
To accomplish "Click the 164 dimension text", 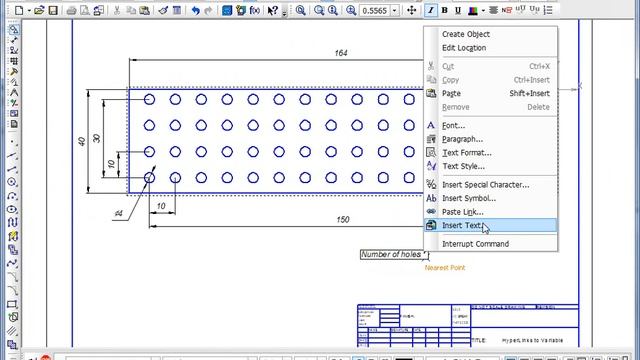I will click(x=341, y=53).
